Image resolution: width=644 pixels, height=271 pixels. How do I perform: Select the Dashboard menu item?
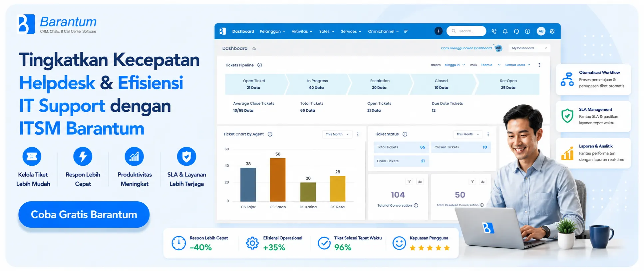243,31
